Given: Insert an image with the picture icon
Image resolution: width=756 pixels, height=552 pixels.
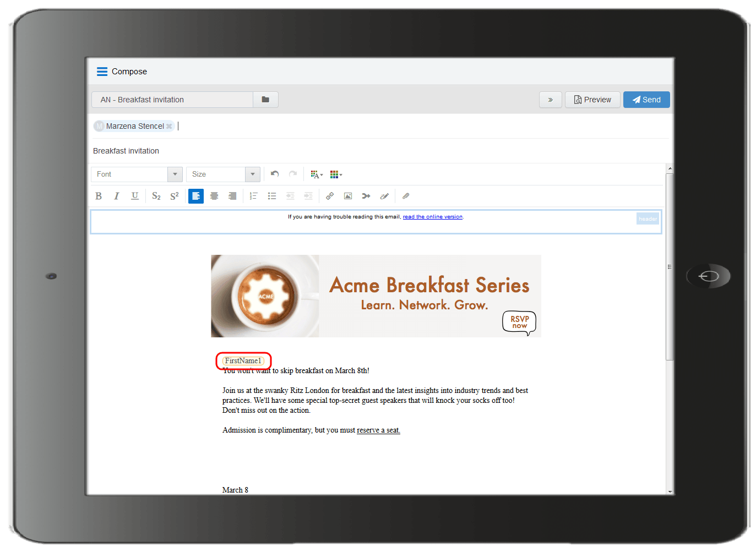Looking at the screenshot, I should pyautogui.click(x=347, y=196).
